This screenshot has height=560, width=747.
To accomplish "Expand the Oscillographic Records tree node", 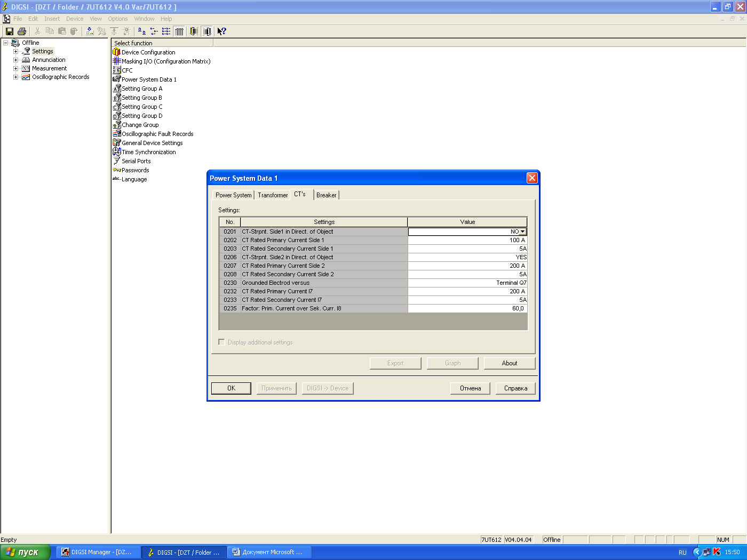I will click(x=15, y=77).
